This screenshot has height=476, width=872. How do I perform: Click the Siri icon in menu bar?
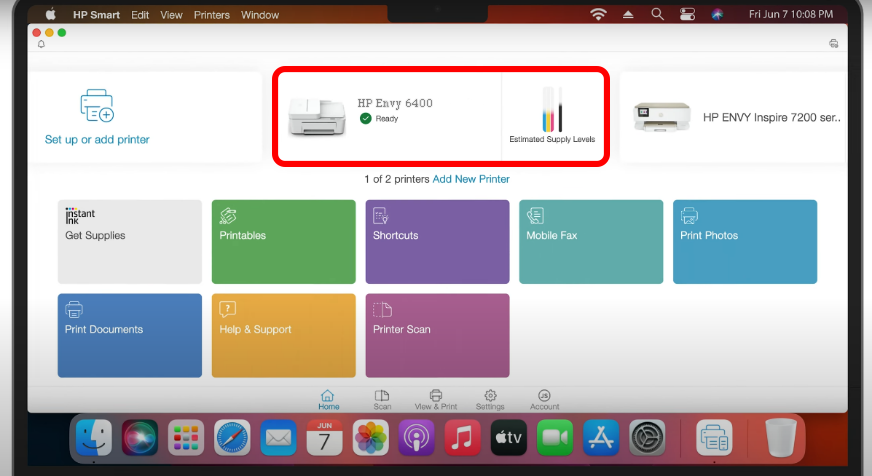pyautogui.click(x=717, y=14)
